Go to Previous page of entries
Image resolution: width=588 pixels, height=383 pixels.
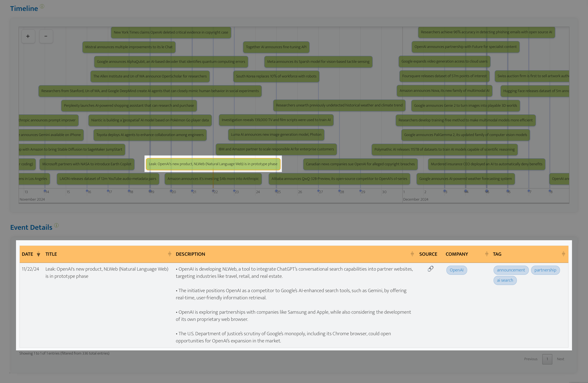pos(531,359)
